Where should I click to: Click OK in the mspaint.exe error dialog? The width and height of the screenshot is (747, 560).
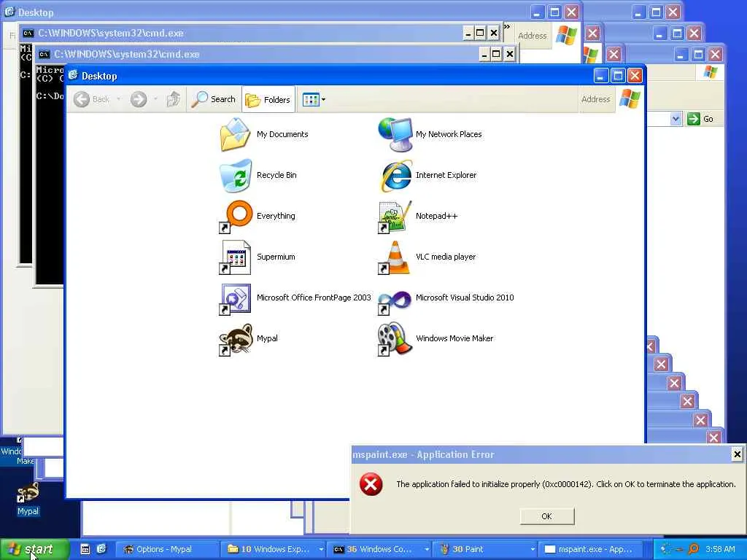[547, 516]
